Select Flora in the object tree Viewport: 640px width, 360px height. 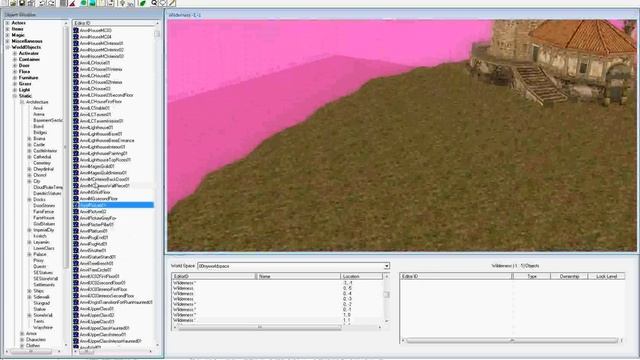pyautogui.click(x=24, y=71)
